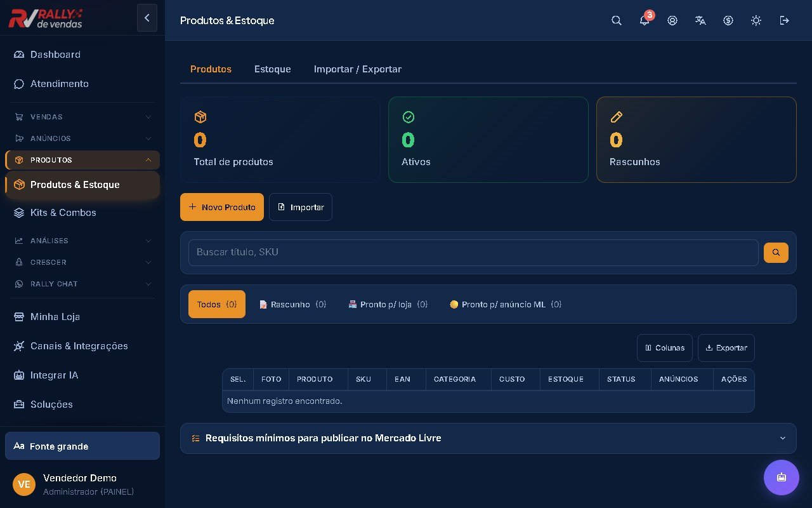Open Kits & Combos

(82, 213)
